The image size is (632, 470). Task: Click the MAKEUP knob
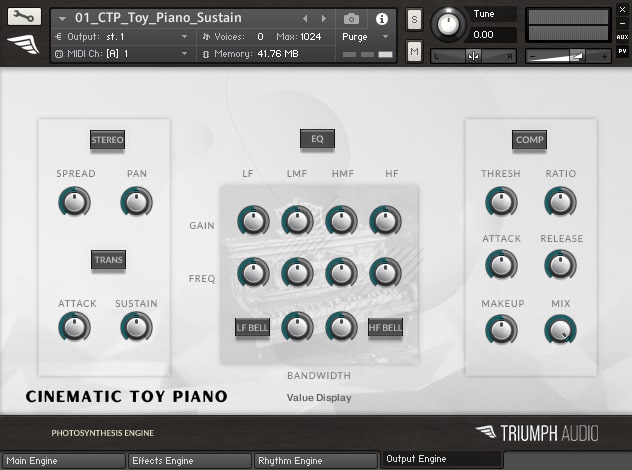(x=501, y=330)
